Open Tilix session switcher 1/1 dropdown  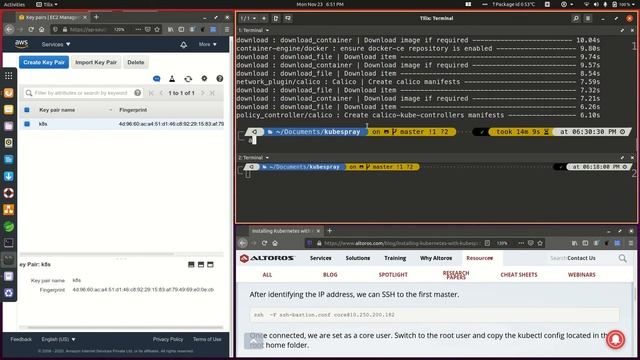248,18
